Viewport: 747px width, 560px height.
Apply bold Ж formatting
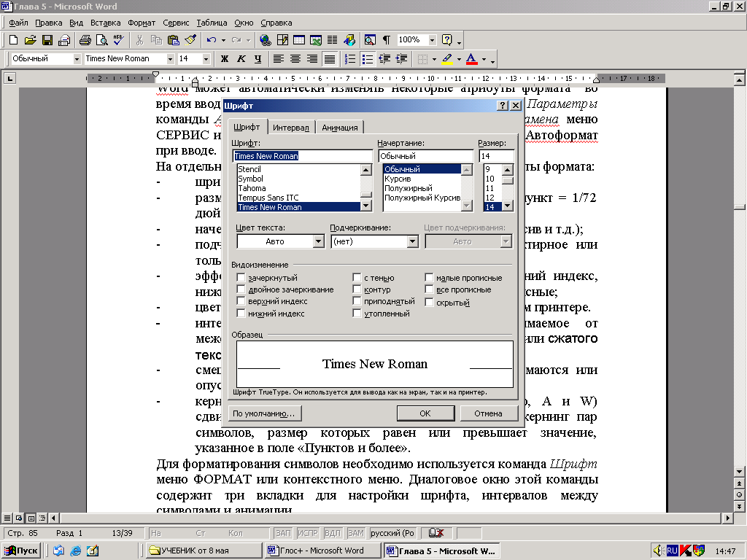tap(225, 58)
